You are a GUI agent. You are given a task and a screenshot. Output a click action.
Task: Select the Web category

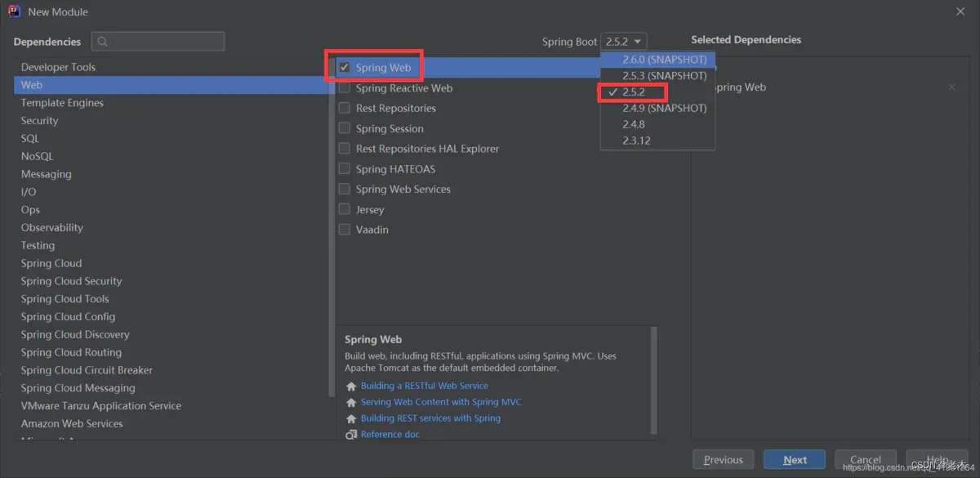point(171,85)
